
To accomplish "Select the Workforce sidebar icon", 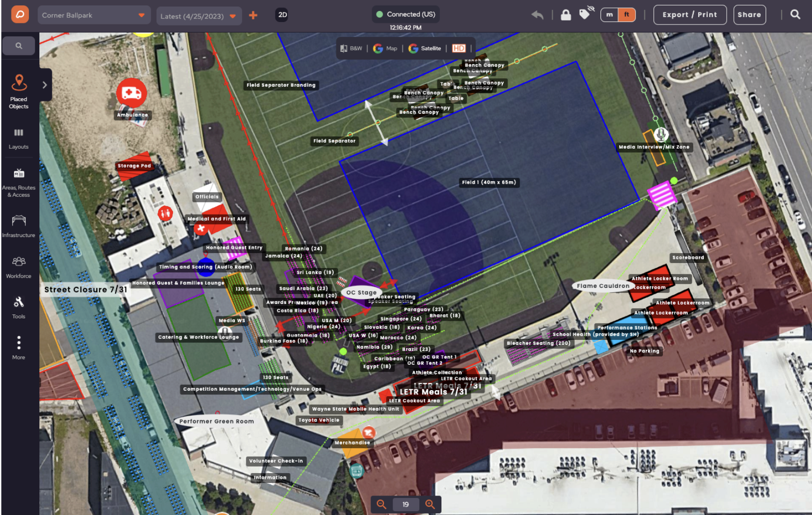I will tap(18, 266).
